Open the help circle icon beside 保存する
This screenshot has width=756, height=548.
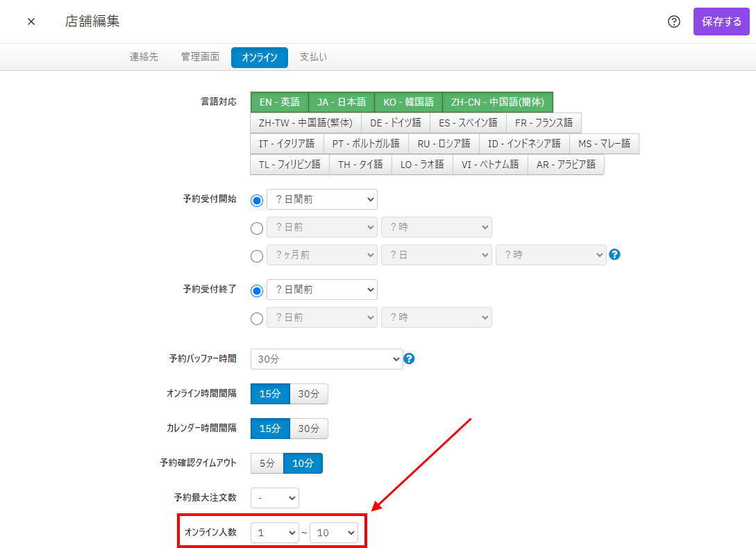(673, 22)
